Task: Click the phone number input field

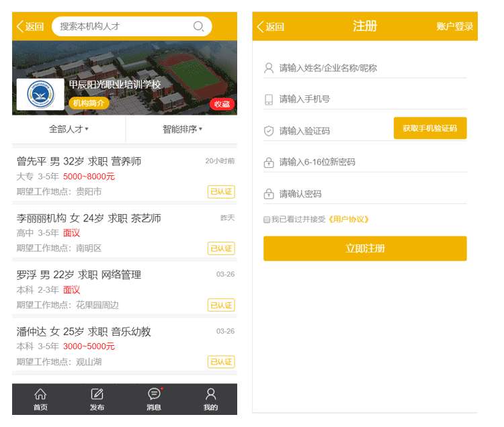Action: tap(365, 99)
